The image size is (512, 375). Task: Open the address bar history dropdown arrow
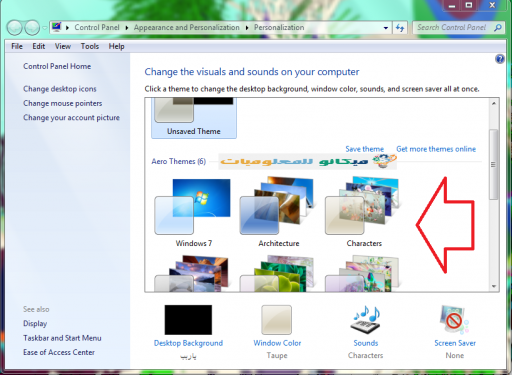386,28
